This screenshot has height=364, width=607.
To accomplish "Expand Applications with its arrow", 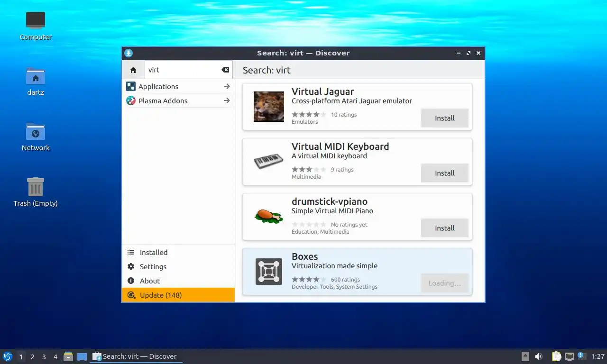I will (x=227, y=86).
